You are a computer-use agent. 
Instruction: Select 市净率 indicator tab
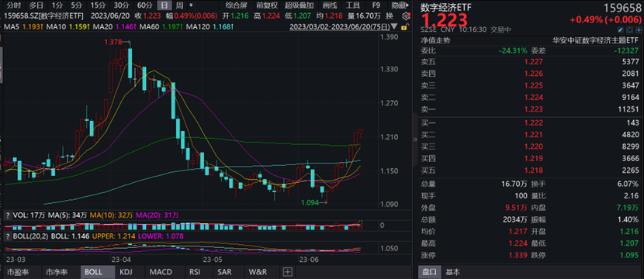57,271
